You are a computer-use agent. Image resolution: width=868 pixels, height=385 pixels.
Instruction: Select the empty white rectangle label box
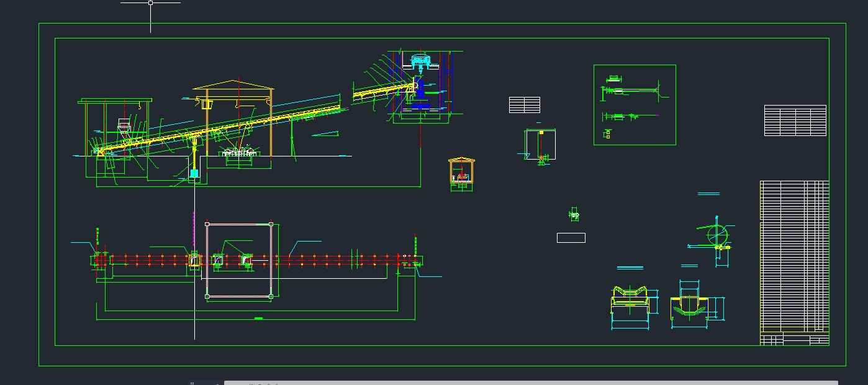click(571, 237)
